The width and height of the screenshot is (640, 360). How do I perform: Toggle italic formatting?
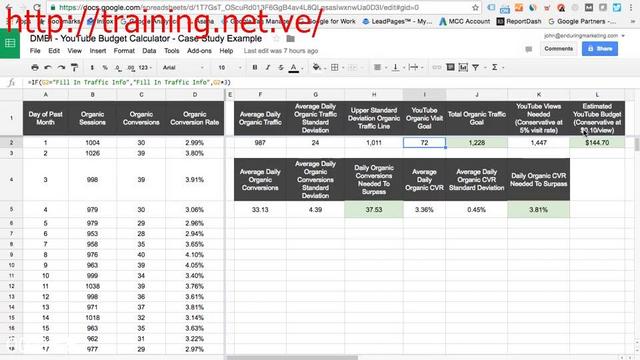268,67
